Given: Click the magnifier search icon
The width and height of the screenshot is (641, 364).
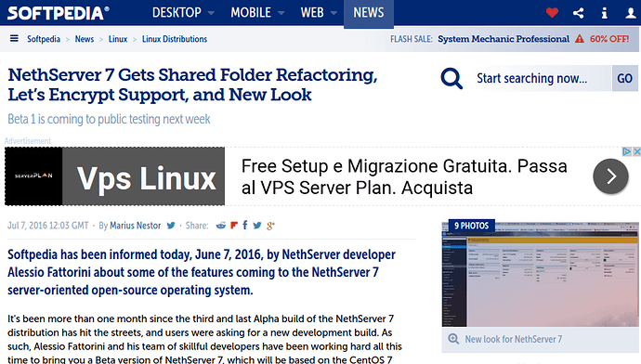Looking at the screenshot, I should coord(451,78).
